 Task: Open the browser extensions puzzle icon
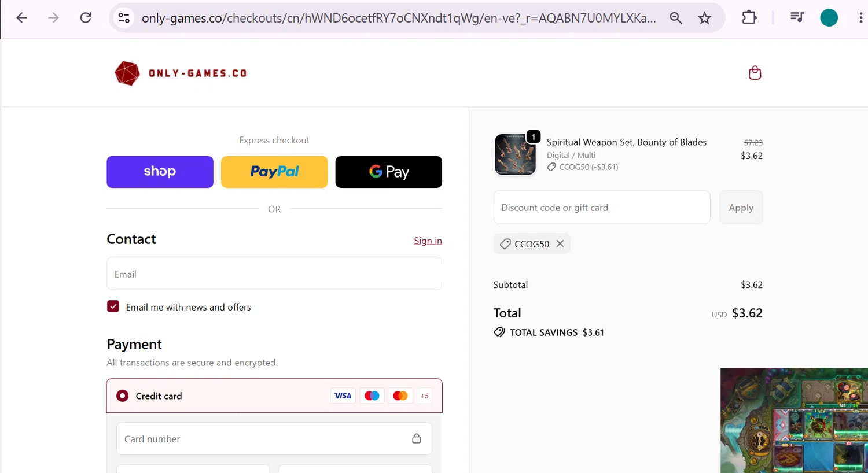[749, 18]
